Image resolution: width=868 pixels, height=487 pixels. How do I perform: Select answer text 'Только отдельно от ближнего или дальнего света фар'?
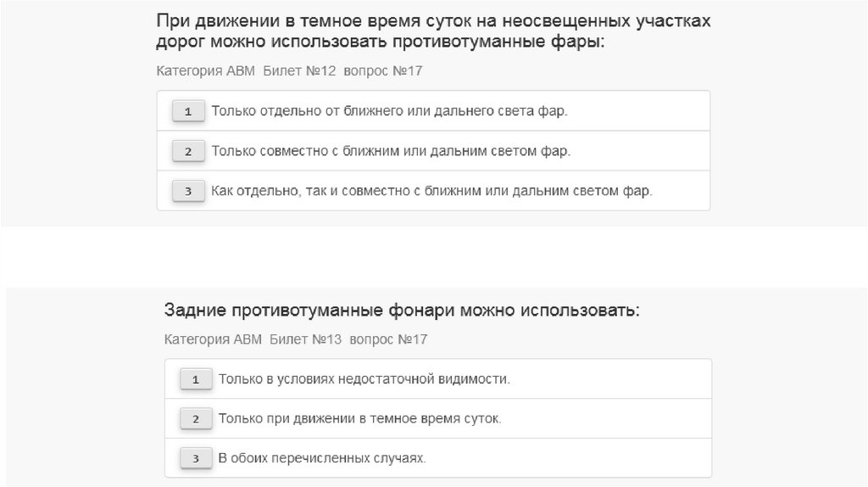(x=389, y=111)
